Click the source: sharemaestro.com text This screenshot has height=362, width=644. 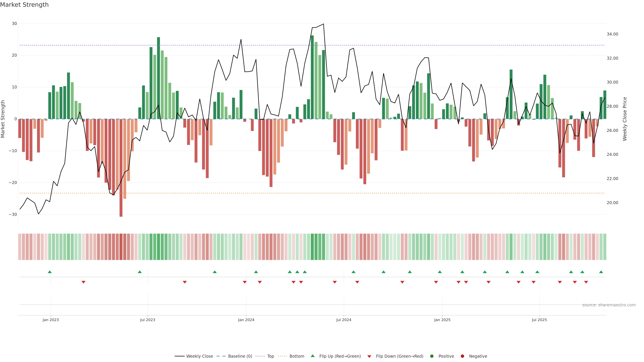coord(609,305)
